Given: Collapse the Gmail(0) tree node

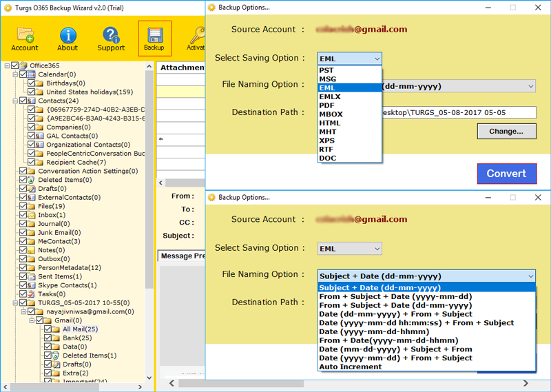Looking at the screenshot, I should (32, 320).
